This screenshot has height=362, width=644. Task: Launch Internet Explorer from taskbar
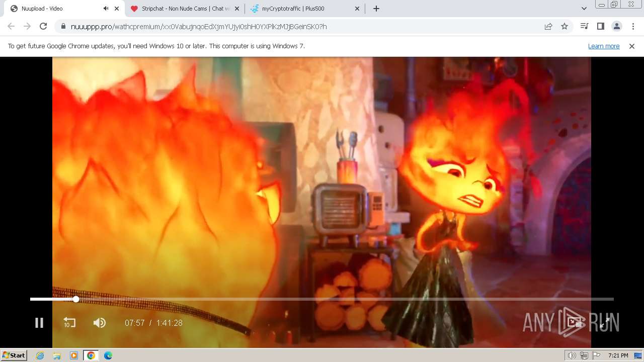coord(40,355)
